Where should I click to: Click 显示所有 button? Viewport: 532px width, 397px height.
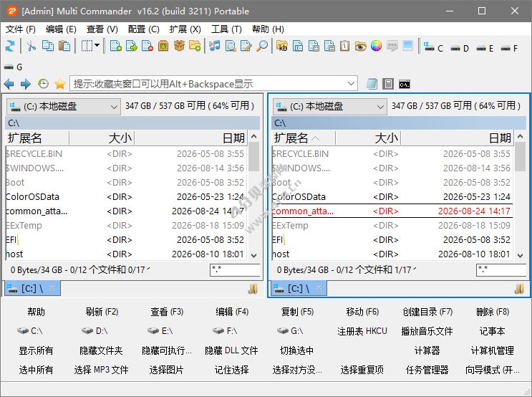pos(36,350)
